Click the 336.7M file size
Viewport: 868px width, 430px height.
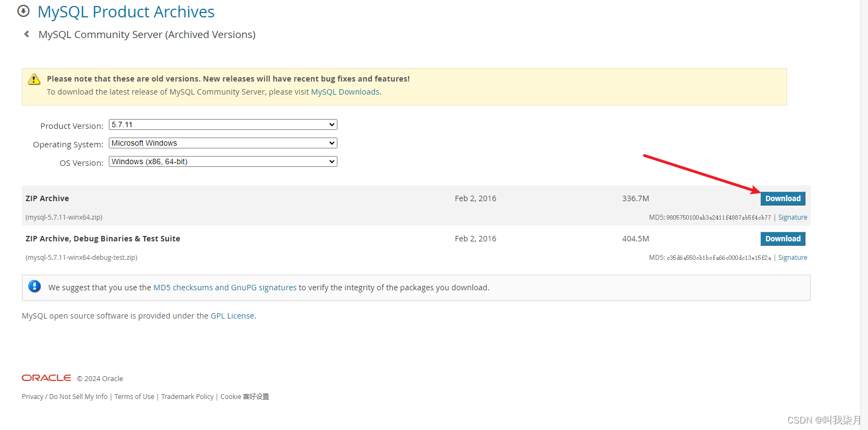[636, 198]
